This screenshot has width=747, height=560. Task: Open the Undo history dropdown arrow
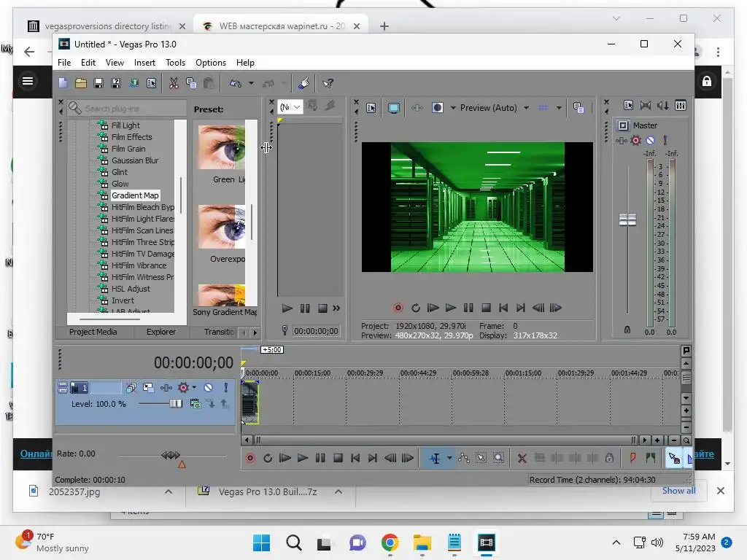[x=251, y=83]
